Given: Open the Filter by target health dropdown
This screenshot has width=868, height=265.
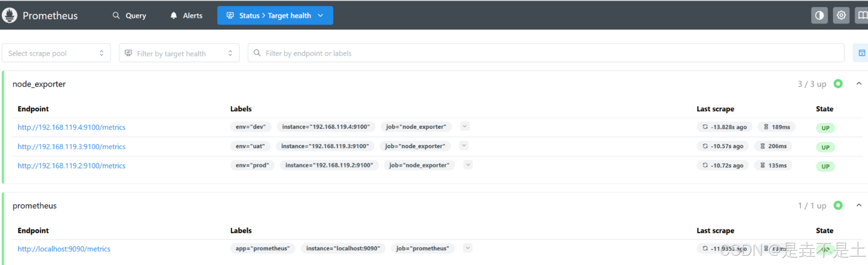Looking at the screenshot, I should 179,53.
